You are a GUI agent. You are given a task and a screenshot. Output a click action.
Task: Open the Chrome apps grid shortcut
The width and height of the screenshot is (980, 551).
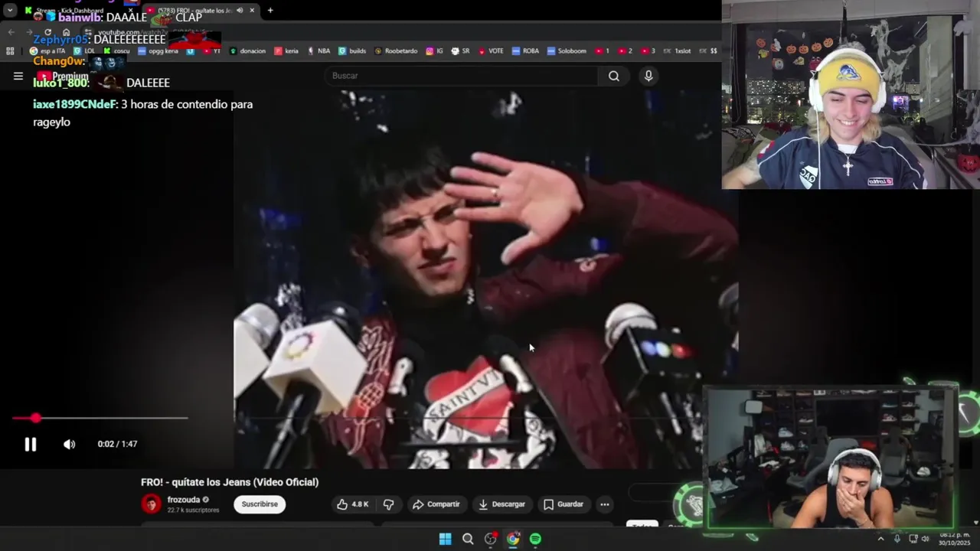tap(10, 51)
